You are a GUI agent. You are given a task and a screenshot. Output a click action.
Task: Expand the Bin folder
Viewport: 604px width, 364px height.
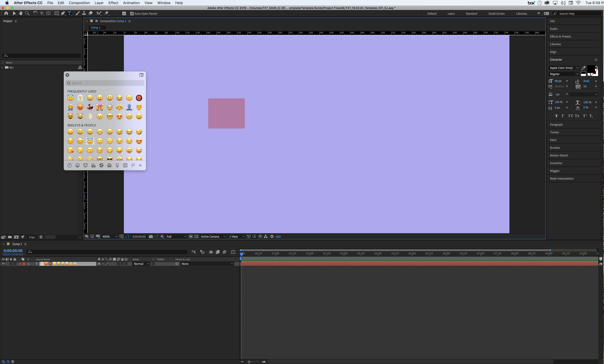2,67
